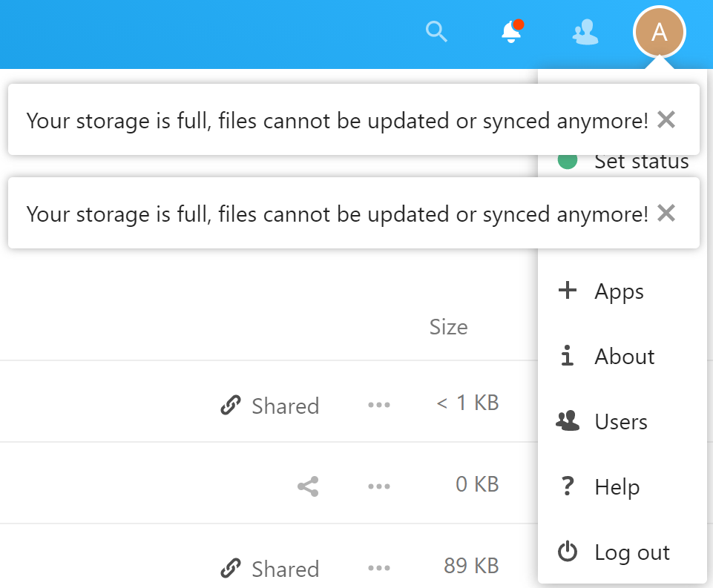Click the share icon on the 0 KB row
The image size is (713, 588).
click(308, 486)
